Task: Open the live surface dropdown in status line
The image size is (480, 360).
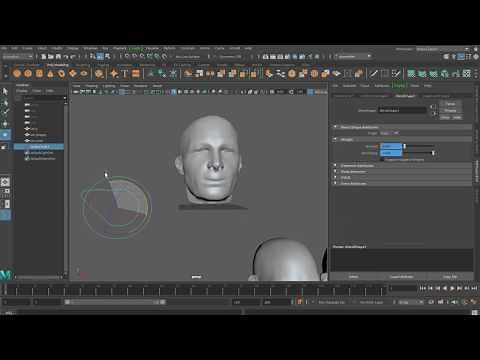Action: point(192,57)
